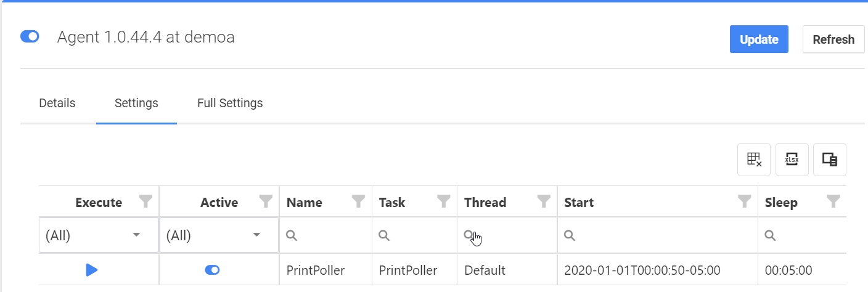Run the PrintPoller task with play icon
This screenshot has width=868, height=292.
coord(92,270)
